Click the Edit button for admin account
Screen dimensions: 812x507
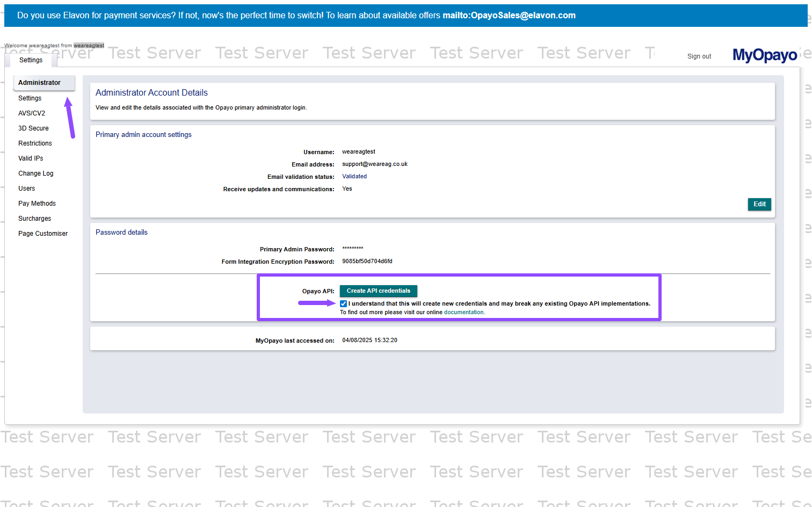tap(759, 204)
